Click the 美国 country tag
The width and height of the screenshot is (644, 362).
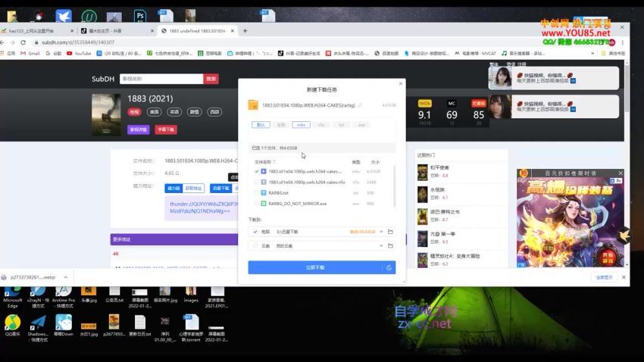click(x=155, y=111)
